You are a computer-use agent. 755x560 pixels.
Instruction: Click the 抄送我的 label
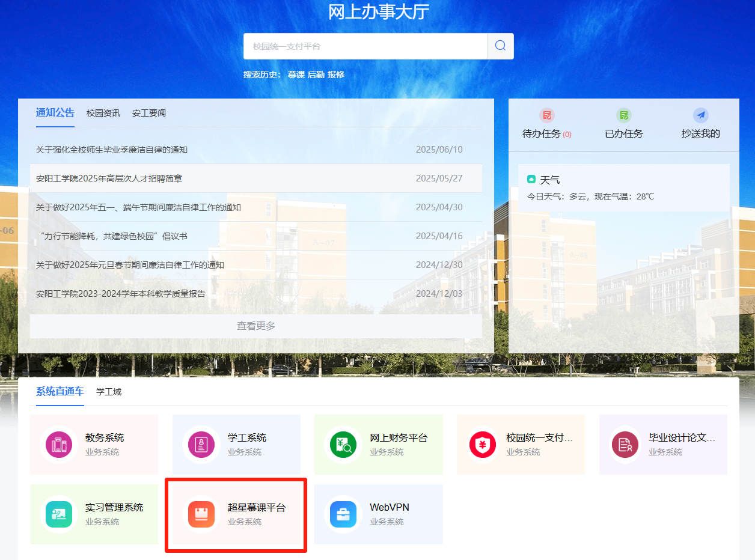coord(701,133)
